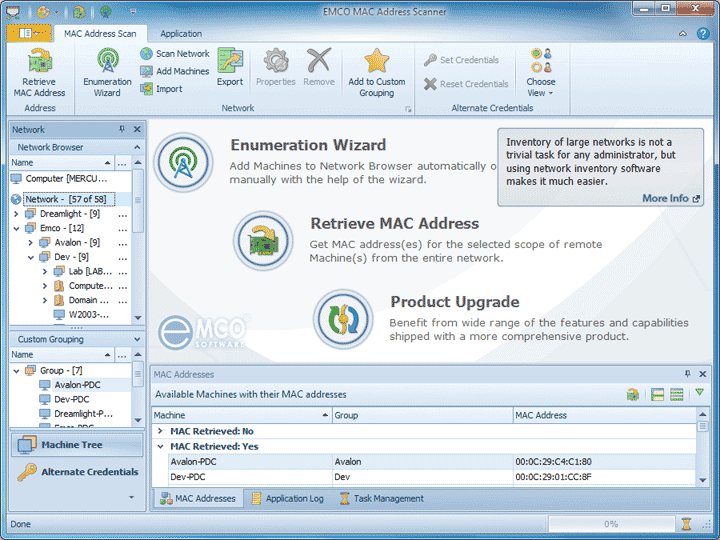Collapse the MAC Retrieved: Yes group
720x540 pixels.
click(x=160, y=446)
